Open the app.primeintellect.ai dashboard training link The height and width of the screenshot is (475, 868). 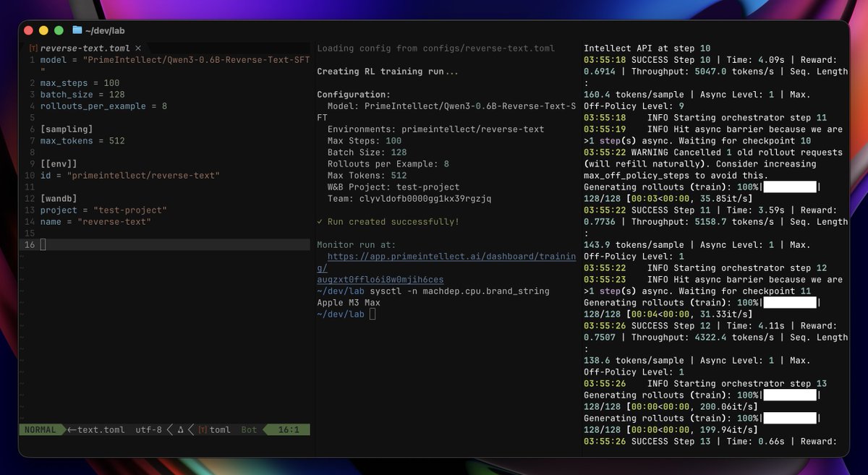click(x=451, y=256)
